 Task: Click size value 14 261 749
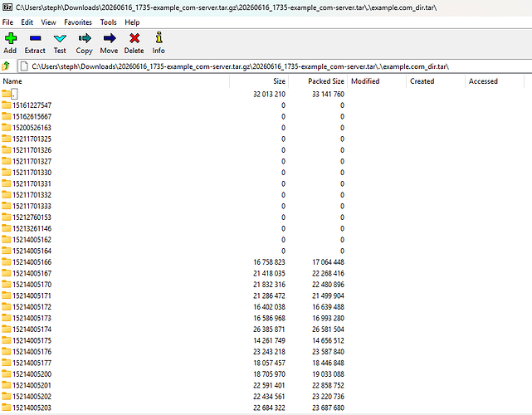tap(269, 340)
